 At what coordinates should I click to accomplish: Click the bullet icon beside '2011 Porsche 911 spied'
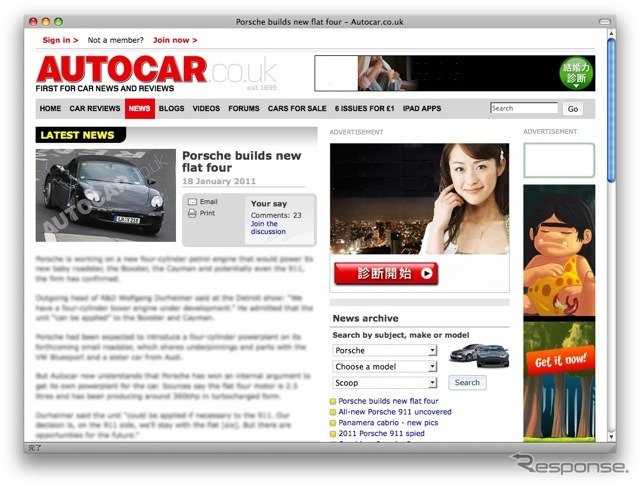tap(333, 434)
